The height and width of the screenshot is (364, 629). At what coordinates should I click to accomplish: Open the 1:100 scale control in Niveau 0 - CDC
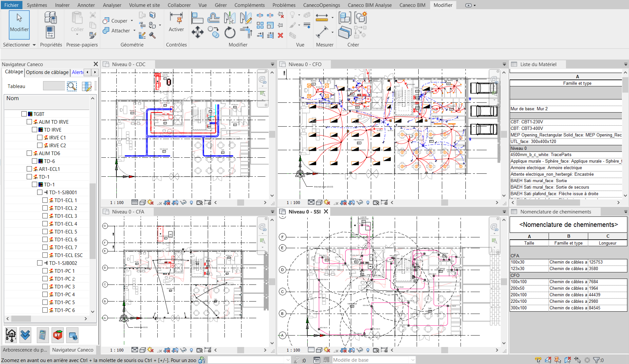117,202
